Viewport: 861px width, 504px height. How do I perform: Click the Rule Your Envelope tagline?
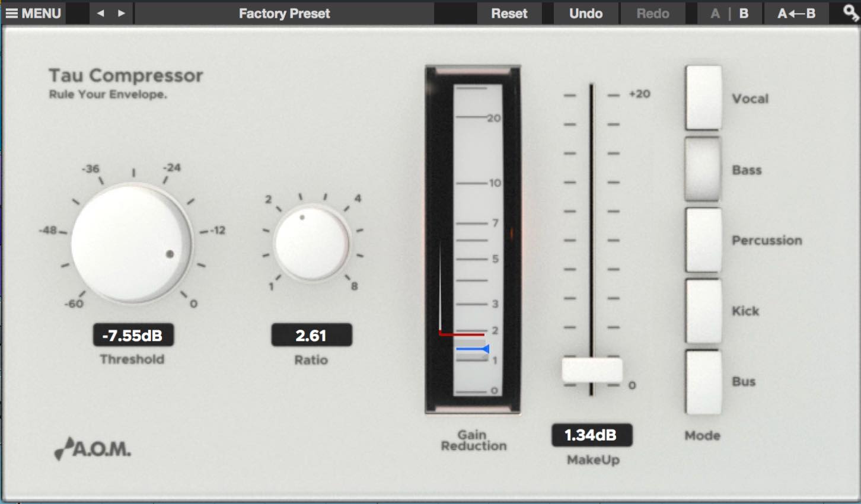108,94
